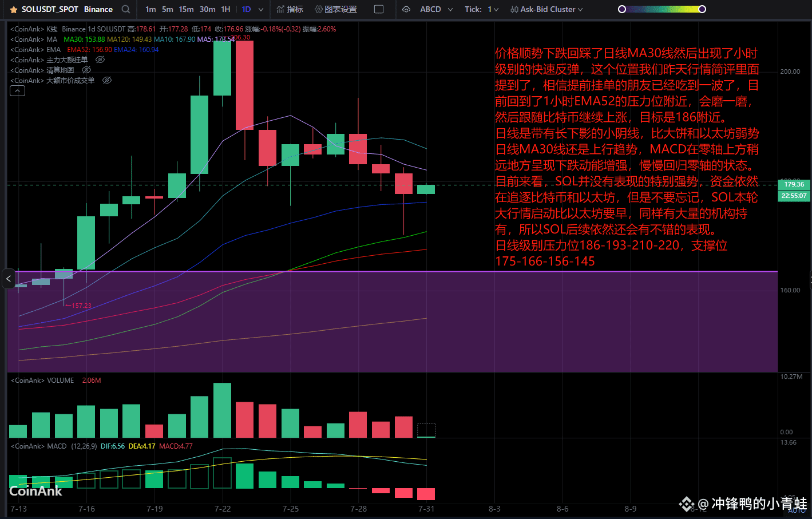Click the 7-28 date axis label
This screenshot has height=519, width=812.
coord(359,509)
